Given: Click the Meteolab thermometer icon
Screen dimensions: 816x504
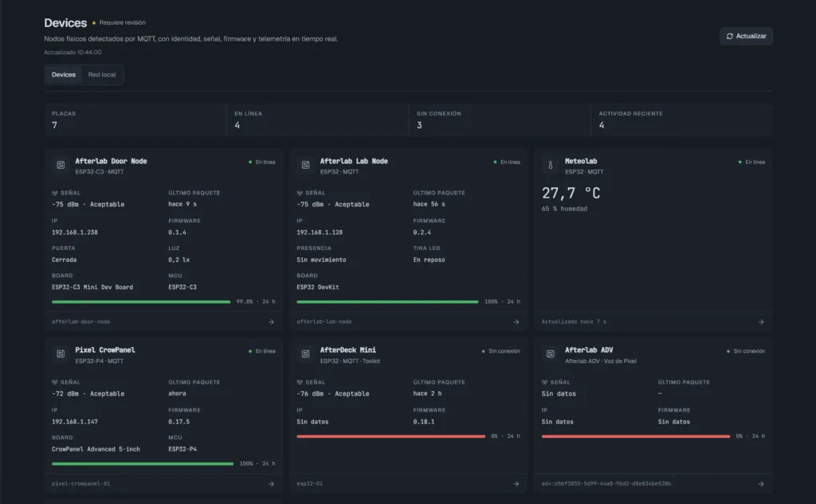Looking at the screenshot, I should (x=550, y=165).
